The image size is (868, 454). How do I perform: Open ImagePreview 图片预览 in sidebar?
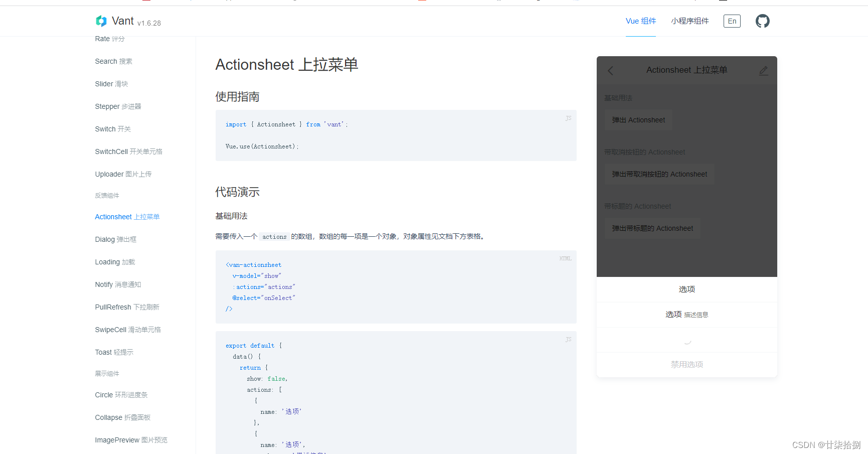(131, 440)
